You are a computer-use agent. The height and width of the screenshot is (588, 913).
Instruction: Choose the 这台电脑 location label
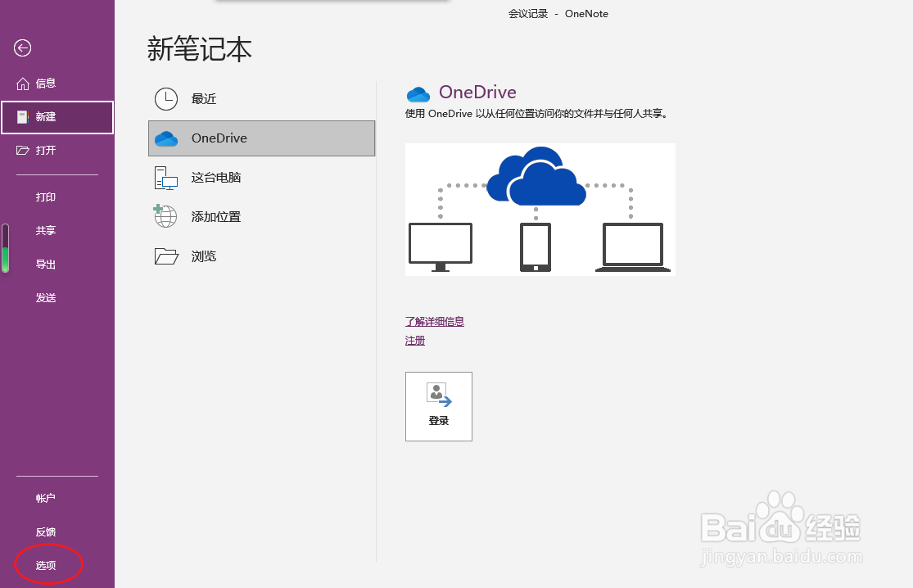pyautogui.click(x=216, y=178)
